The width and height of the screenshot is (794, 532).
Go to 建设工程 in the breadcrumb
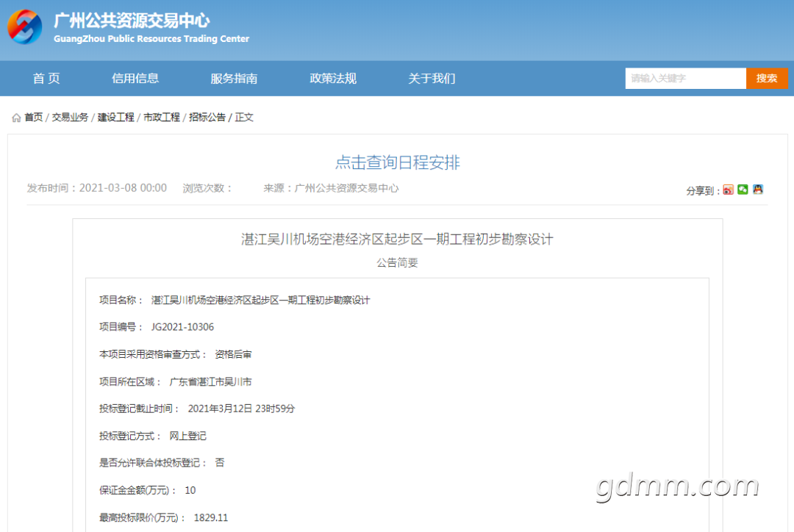(x=116, y=118)
